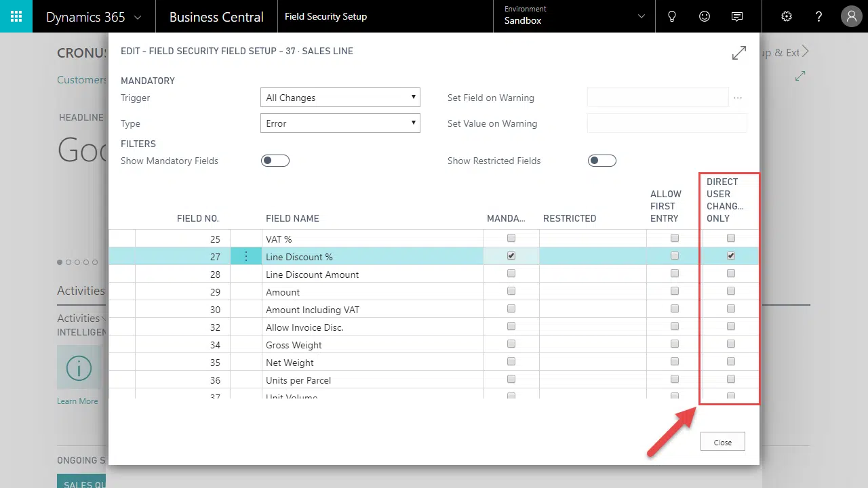Check Direct User Change Only for VAT %
868x488 pixels.
pyautogui.click(x=731, y=239)
